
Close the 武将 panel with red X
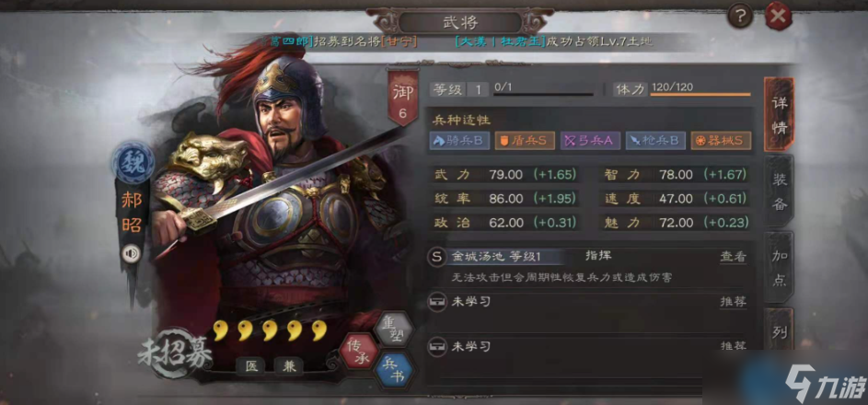[778, 16]
